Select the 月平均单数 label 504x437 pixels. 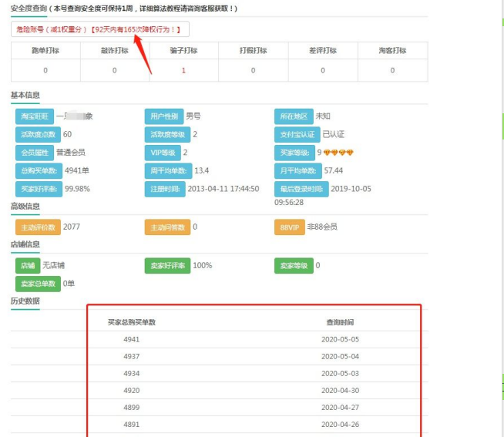click(x=298, y=171)
